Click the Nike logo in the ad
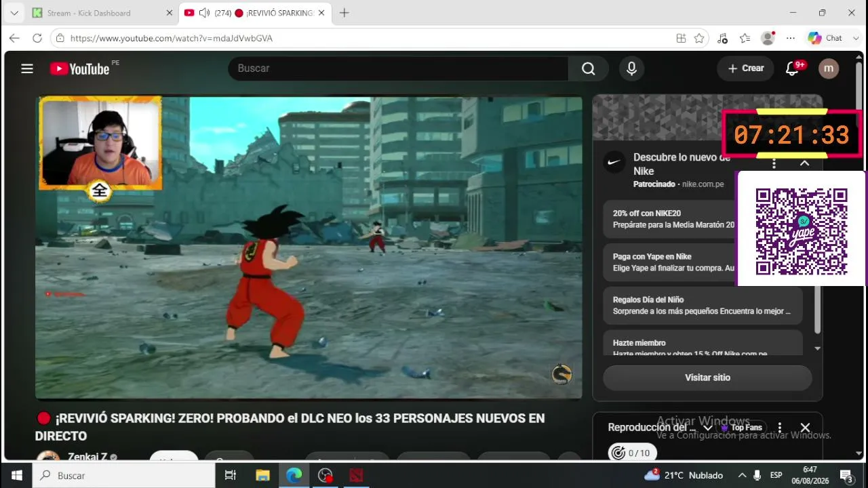 (x=614, y=162)
